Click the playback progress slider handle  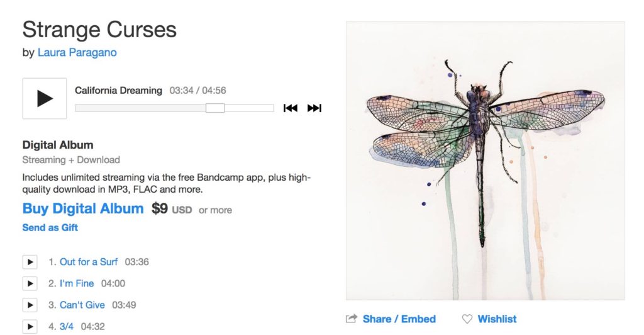tap(215, 108)
